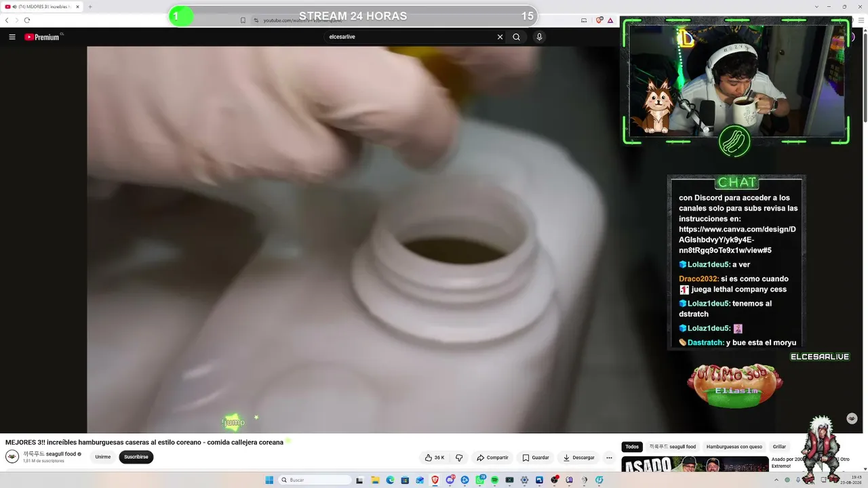Open Settings gear on taskbar
The height and width of the screenshot is (488, 868).
(524, 480)
